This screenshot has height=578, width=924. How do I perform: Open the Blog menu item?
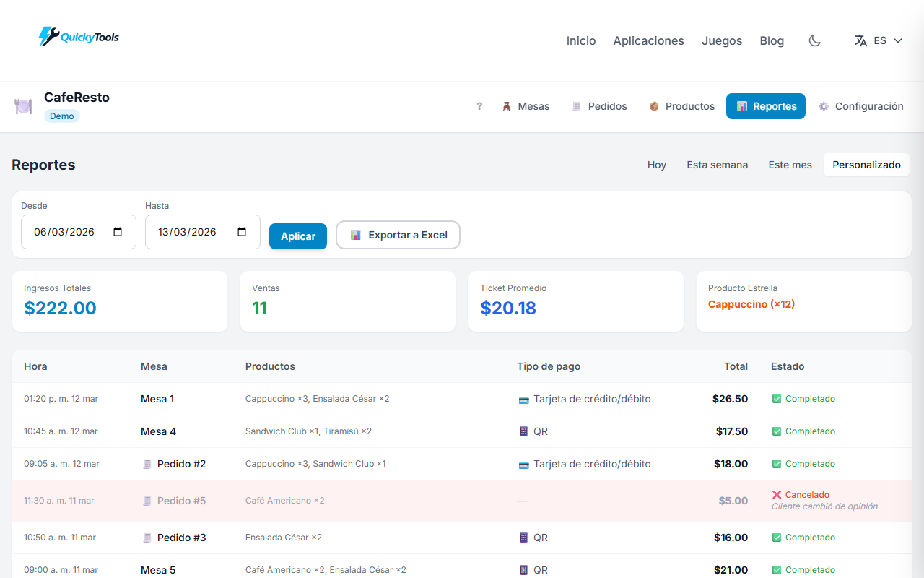point(772,40)
